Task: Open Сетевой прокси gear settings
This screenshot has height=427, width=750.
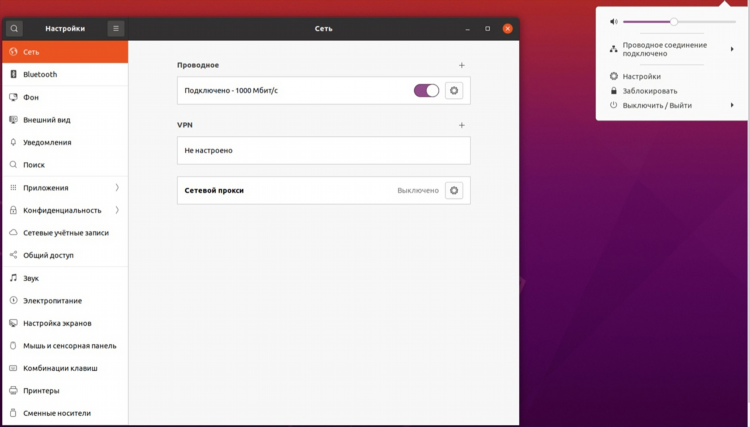Action: [454, 190]
